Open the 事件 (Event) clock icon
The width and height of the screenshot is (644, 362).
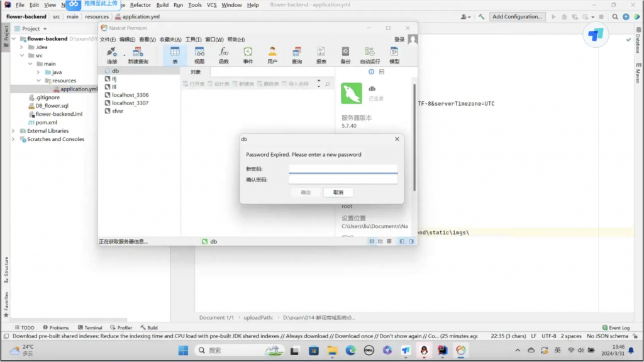point(248,54)
